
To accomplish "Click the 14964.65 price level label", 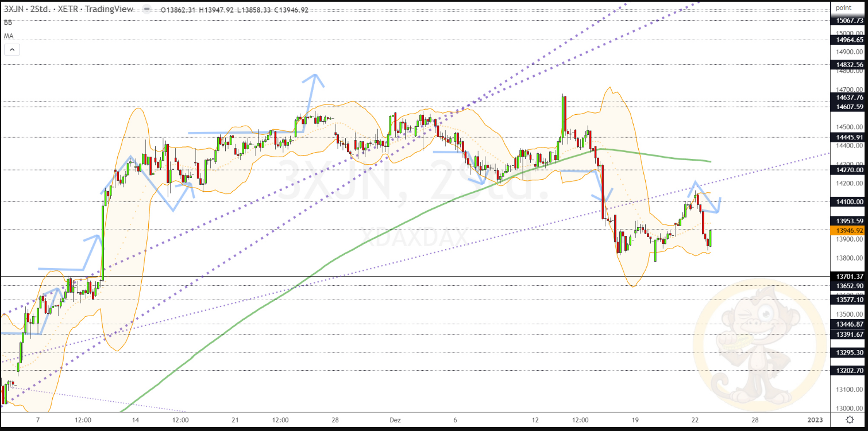I will point(849,40).
